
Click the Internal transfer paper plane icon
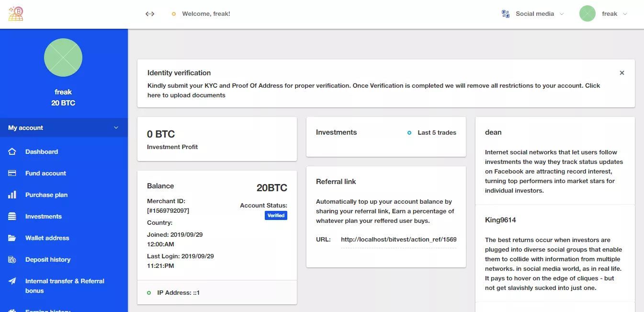pos(12,281)
